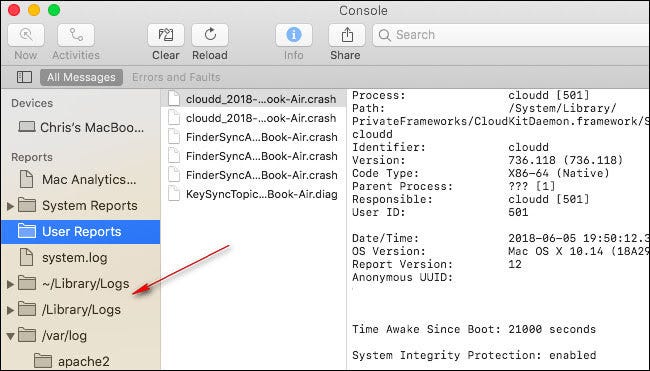650x371 pixels.
Task: Click the Devices section header
Action: [32, 103]
